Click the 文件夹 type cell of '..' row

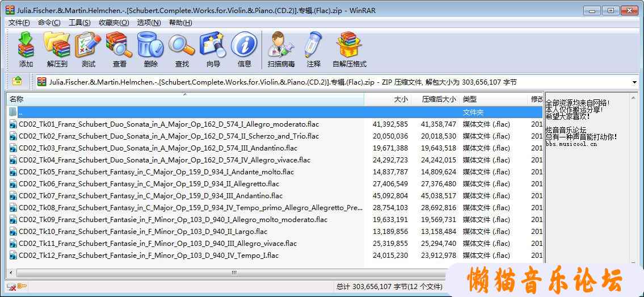(473, 112)
